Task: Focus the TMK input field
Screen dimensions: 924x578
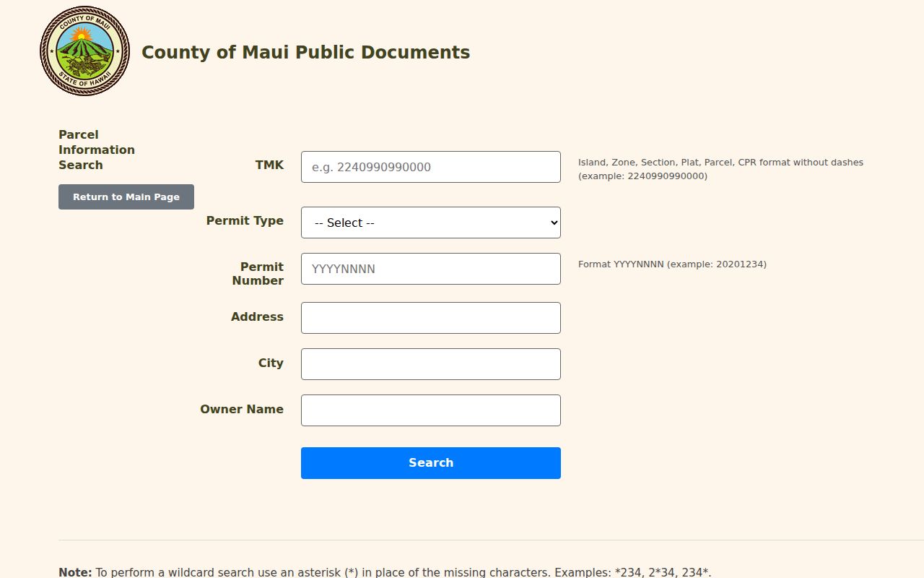Action: coord(431,167)
